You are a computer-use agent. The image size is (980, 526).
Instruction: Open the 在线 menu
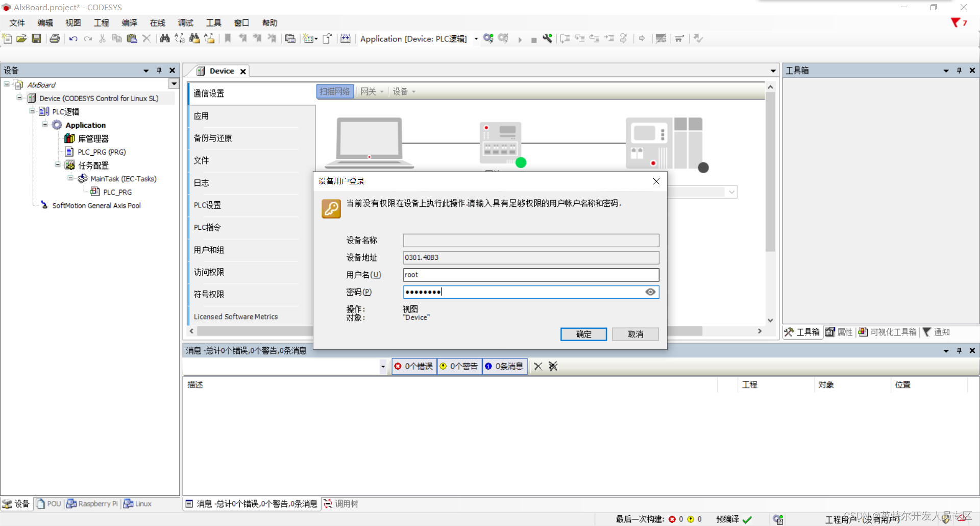tap(157, 22)
